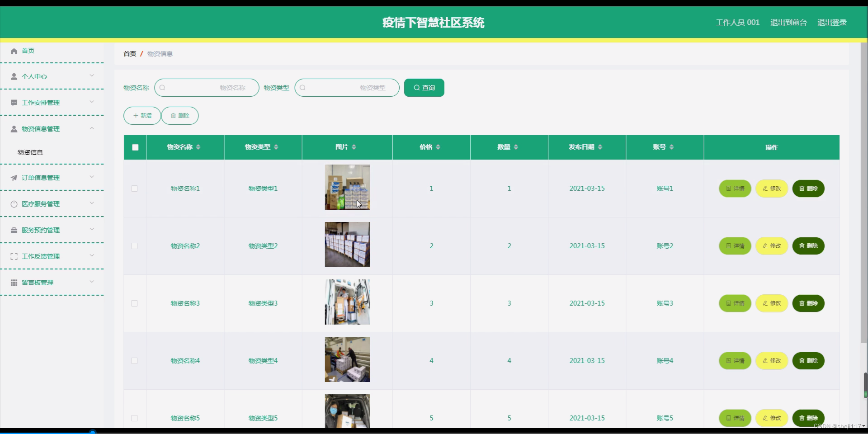
Task: Open the image thumbnail for 物资名称1
Action: (x=347, y=187)
